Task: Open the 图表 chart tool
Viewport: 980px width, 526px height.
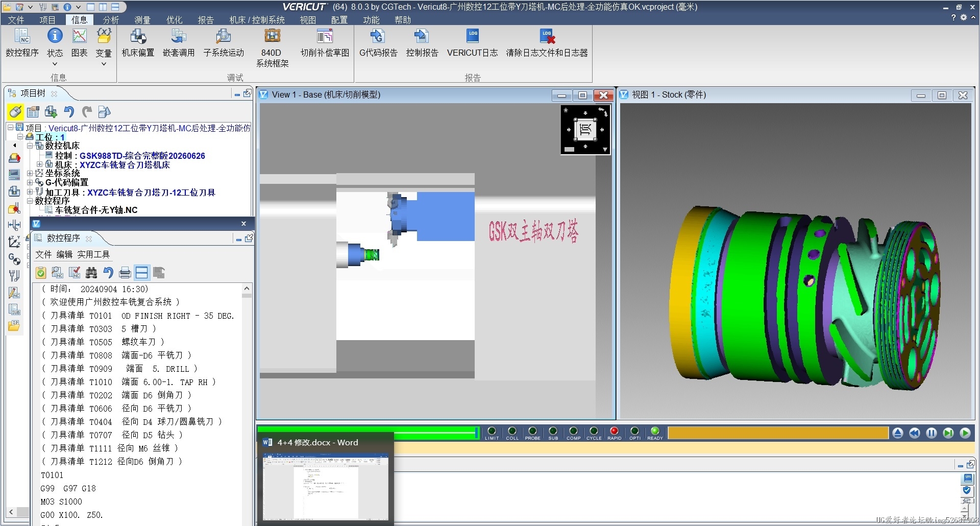Action: click(79, 43)
